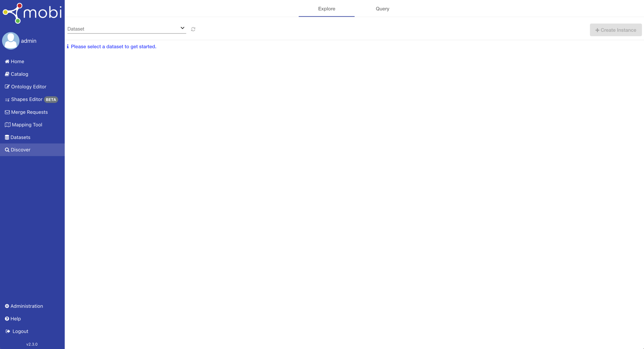Open the Dataset dropdown

pyautogui.click(x=127, y=29)
